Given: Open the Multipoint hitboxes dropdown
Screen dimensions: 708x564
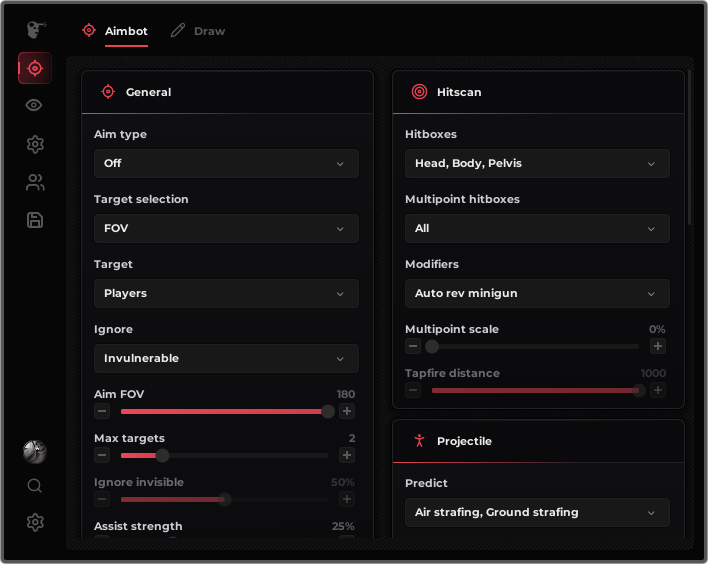Looking at the screenshot, I should click(537, 228).
